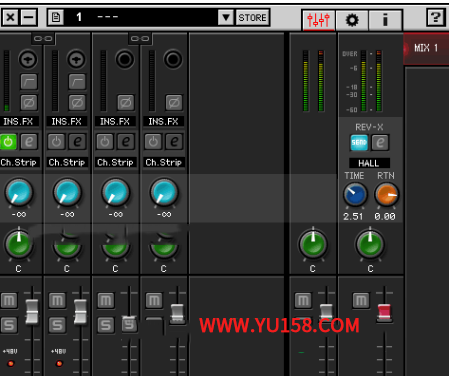The image size is (451, 376).
Task: Open the information tab
Action: pos(385,20)
